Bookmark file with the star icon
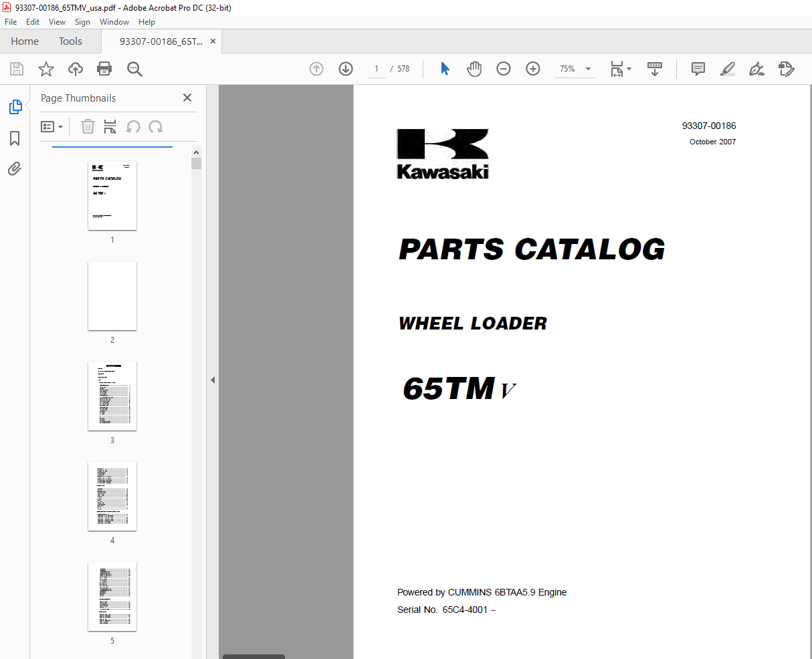This screenshot has height=659, width=812. (46, 69)
